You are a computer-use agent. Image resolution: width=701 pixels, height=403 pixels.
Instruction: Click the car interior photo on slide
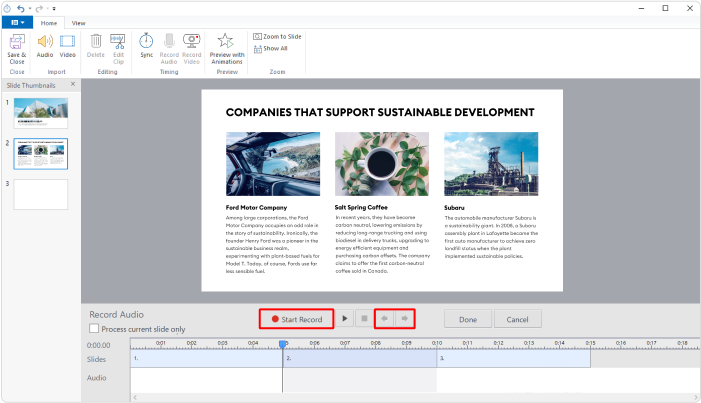273,164
